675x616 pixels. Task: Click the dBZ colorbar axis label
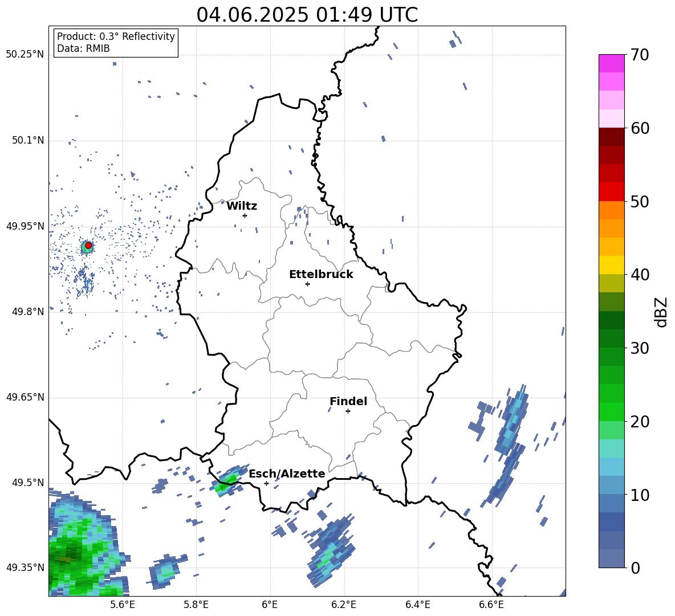662,312
